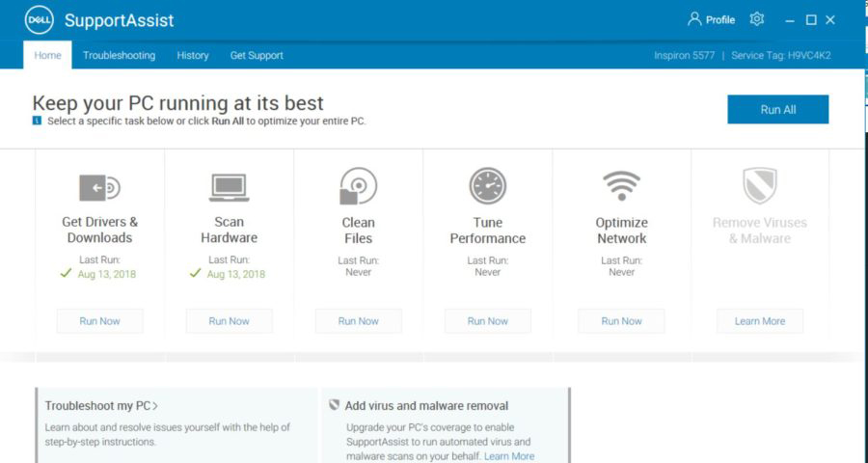Select the Clean Files disc icon

click(x=358, y=186)
